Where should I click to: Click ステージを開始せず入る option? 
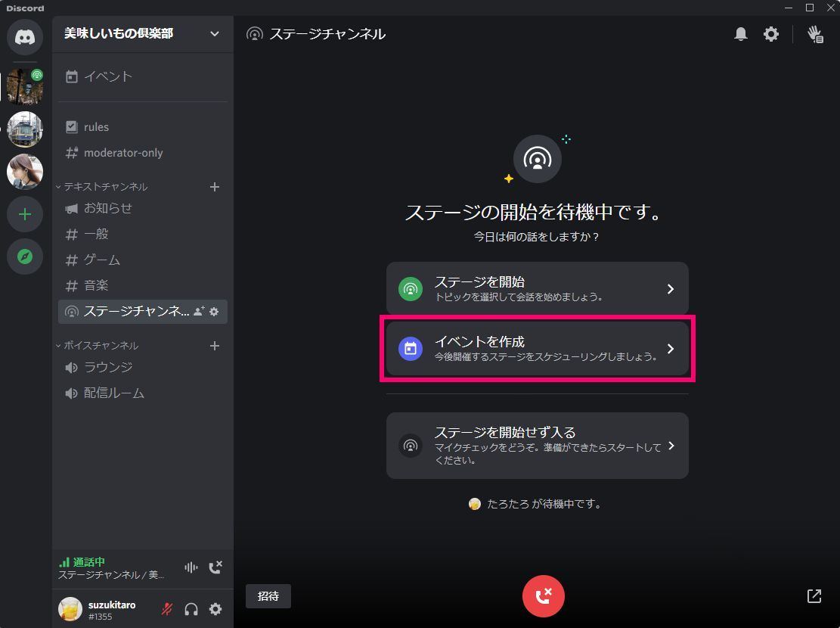(x=538, y=446)
